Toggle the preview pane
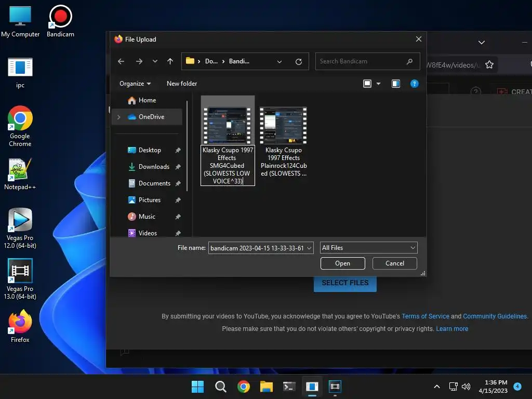Image resolution: width=532 pixels, height=399 pixels. (395, 84)
